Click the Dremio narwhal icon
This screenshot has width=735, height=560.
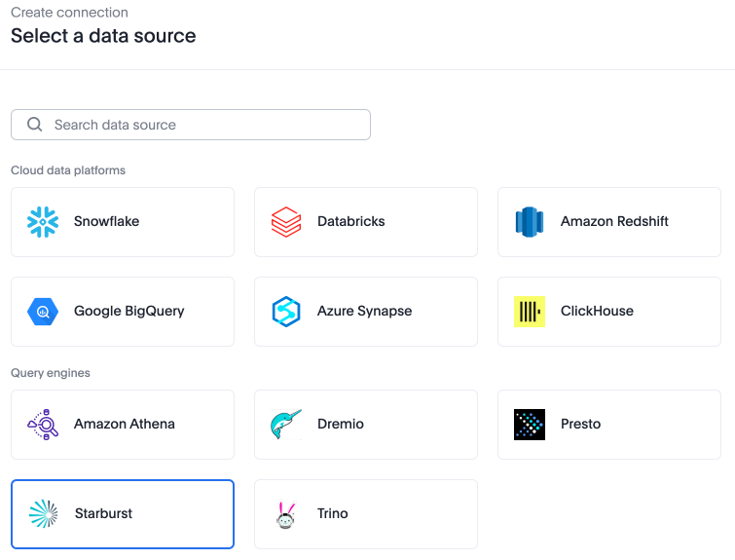click(x=286, y=425)
